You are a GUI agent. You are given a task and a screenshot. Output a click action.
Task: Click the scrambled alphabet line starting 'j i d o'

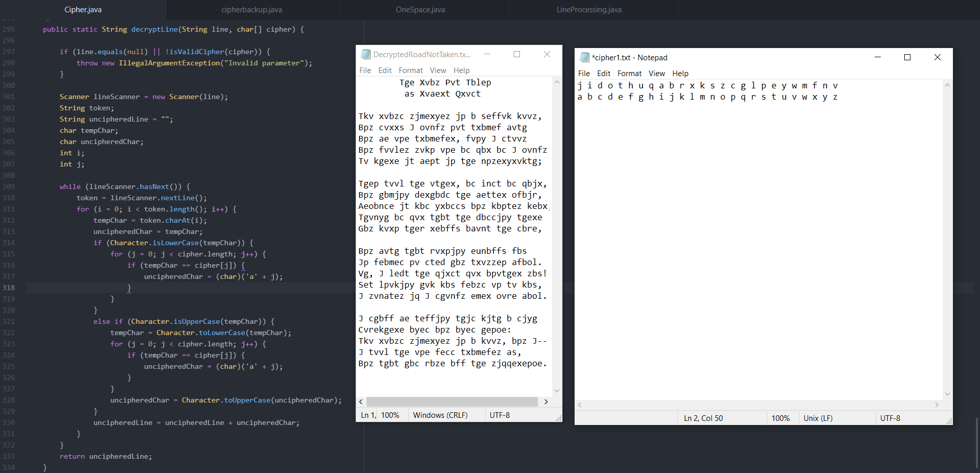click(708, 86)
